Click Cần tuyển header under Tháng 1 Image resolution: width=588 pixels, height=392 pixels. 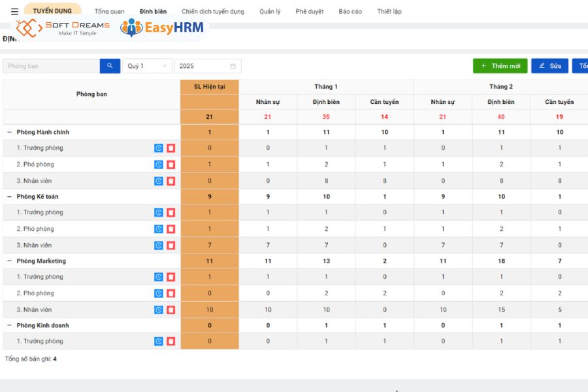tap(384, 102)
